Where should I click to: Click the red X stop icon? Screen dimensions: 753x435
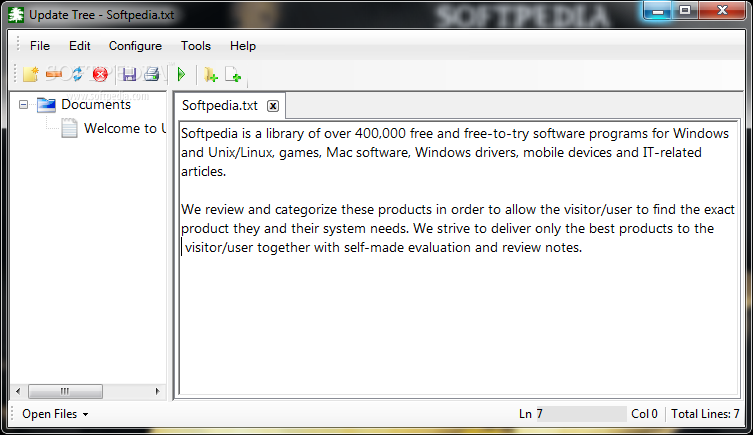pos(100,74)
